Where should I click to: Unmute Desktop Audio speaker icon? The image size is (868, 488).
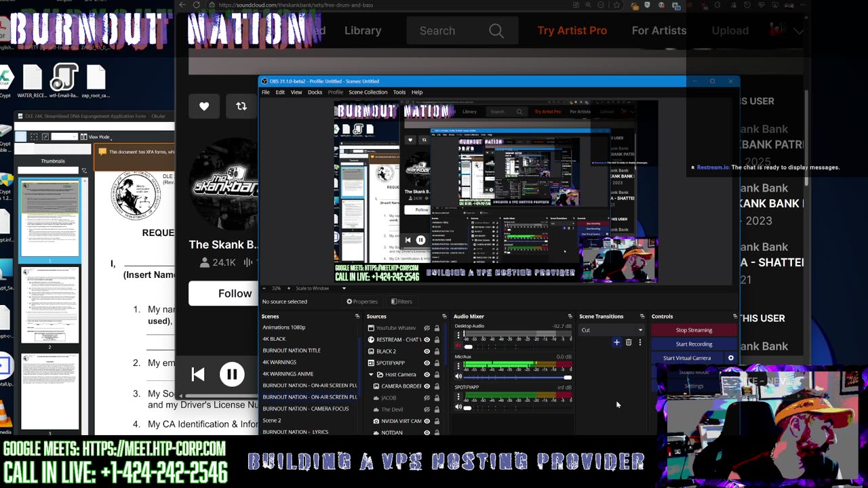(458, 346)
